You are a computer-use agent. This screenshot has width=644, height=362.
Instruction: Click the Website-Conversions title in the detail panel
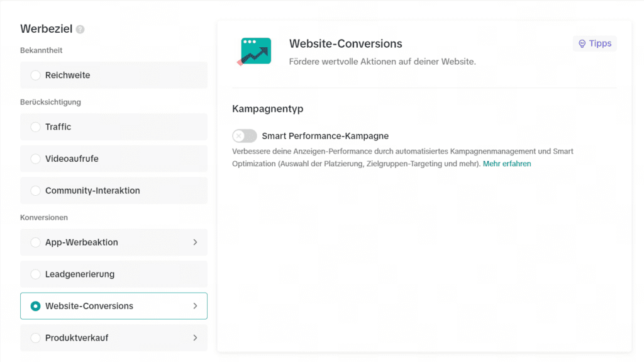345,44
